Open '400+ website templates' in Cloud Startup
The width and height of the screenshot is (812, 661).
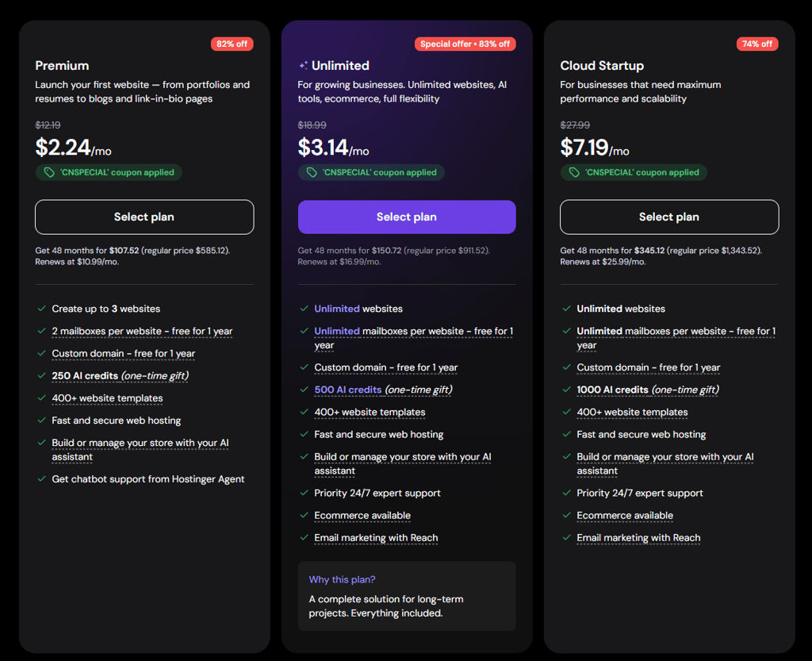[x=632, y=412]
